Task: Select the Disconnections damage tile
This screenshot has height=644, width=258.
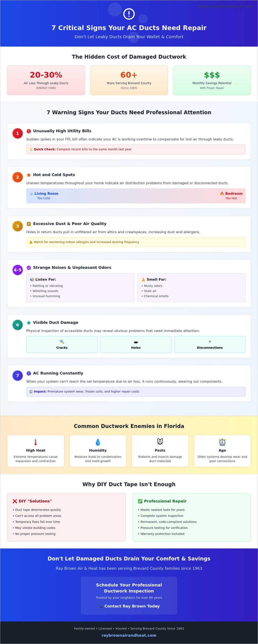Action: click(x=210, y=344)
